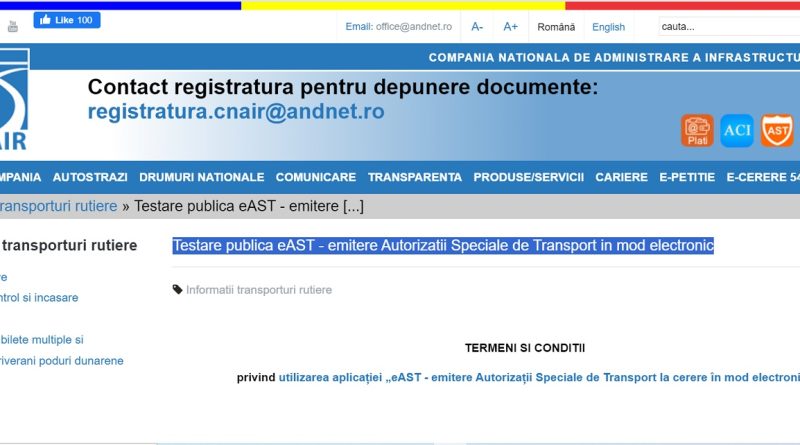The image size is (800, 445).
Task: Open the registratura.cnair@andnet.ro email link
Action: pyautogui.click(x=236, y=111)
